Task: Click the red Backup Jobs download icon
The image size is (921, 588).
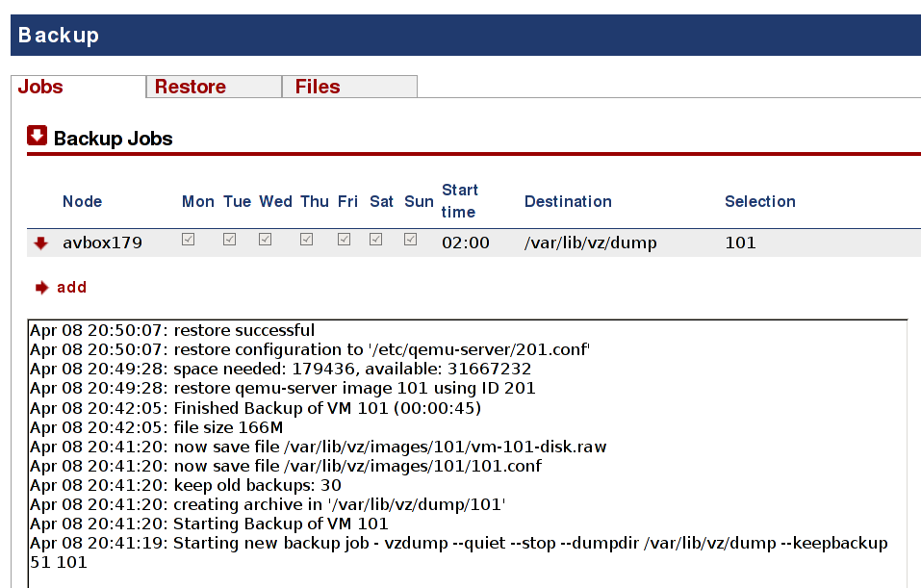Action: click(37, 136)
